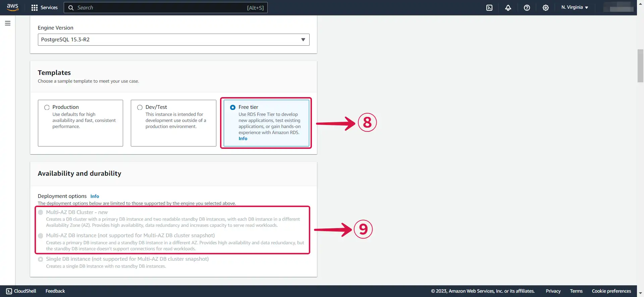Click the Deployment options label
The width and height of the screenshot is (644, 297).
tap(62, 196)
